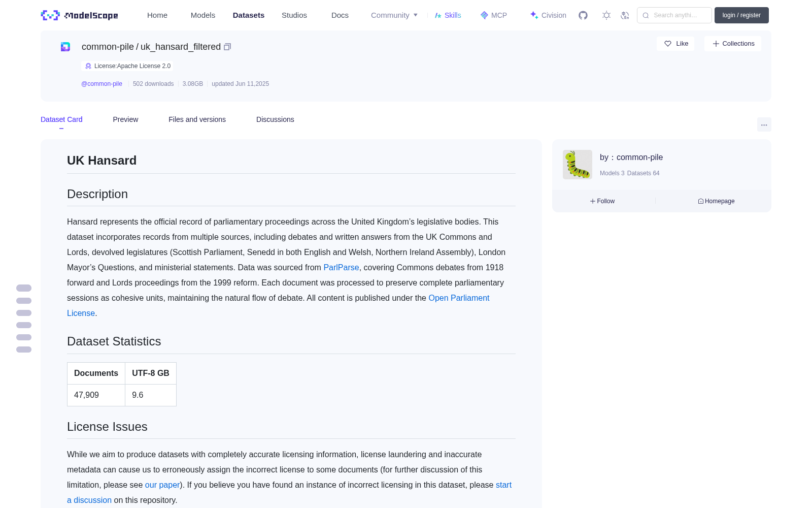Image resolution: width=812 pixels, height=508 pixels.
Task: Follow the ParlParse link
Action: [x=341, y=267]
